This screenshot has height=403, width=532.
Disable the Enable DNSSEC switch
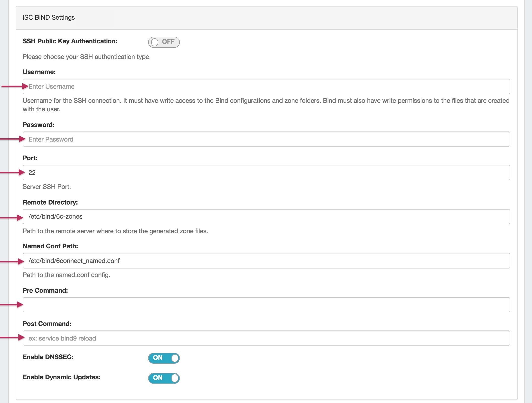164,358
